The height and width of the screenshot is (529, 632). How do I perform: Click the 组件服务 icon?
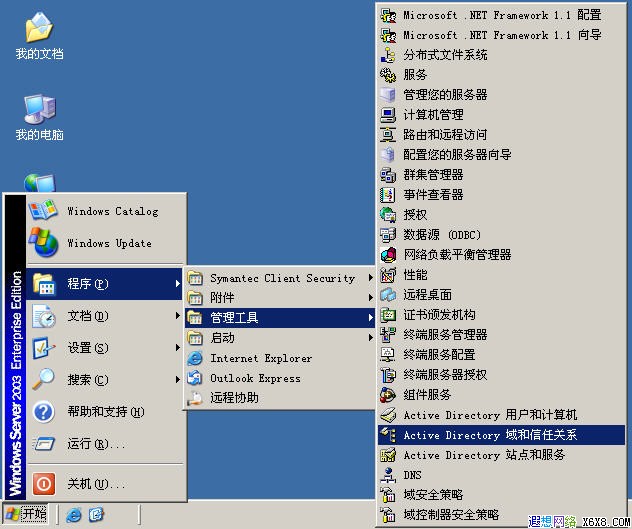click(388, 394)
